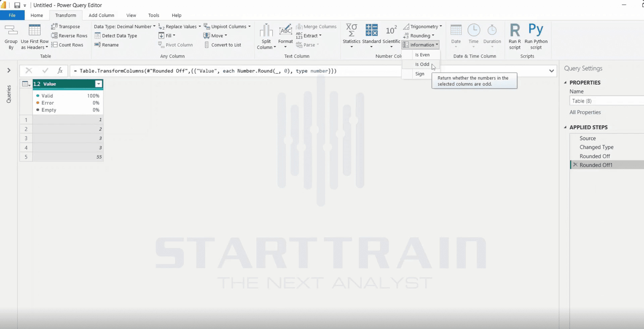Open the Data Type Decimal Number dropdown

point(125,26)
